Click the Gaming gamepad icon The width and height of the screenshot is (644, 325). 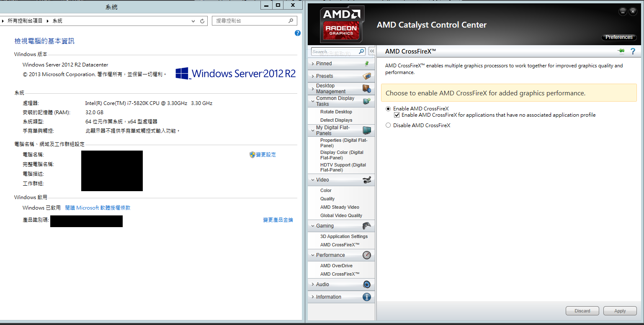coord(367,226)
